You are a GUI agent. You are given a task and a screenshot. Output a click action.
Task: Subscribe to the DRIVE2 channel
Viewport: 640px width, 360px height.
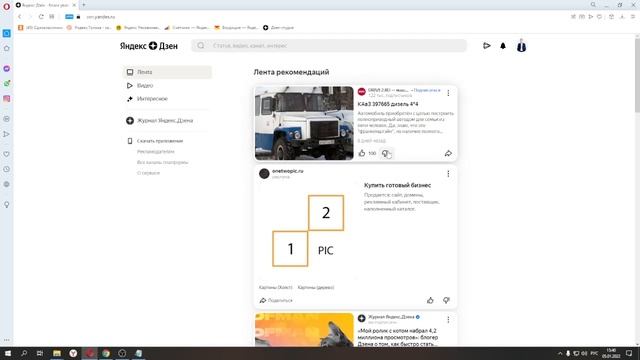coord(427,90)
